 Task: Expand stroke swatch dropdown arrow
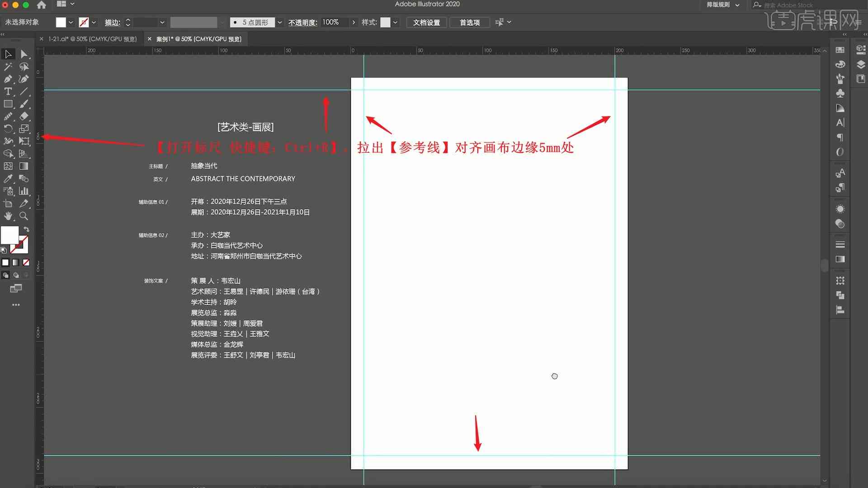point(94,22)
